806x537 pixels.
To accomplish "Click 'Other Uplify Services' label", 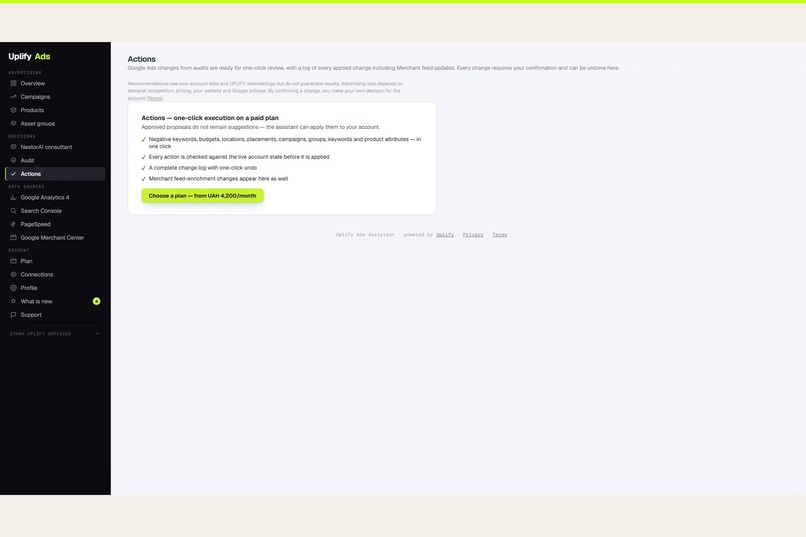I will 40,334.
